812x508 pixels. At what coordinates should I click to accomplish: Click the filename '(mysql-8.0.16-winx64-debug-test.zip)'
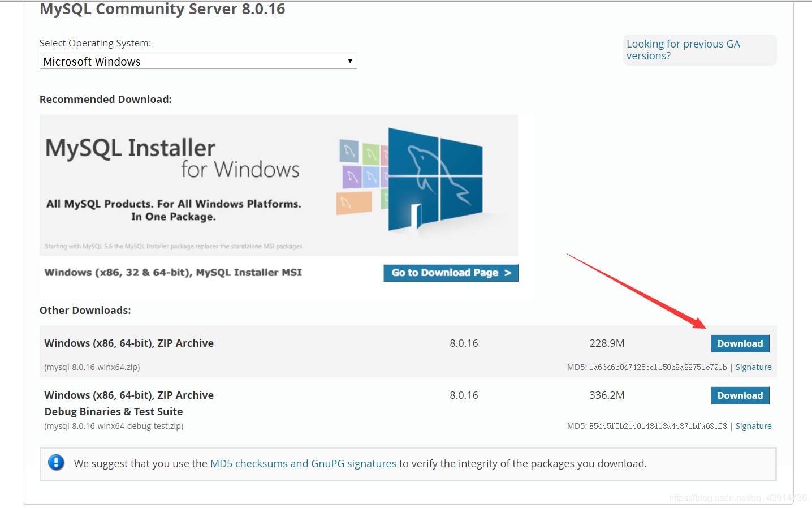click(x=114, y=426)
